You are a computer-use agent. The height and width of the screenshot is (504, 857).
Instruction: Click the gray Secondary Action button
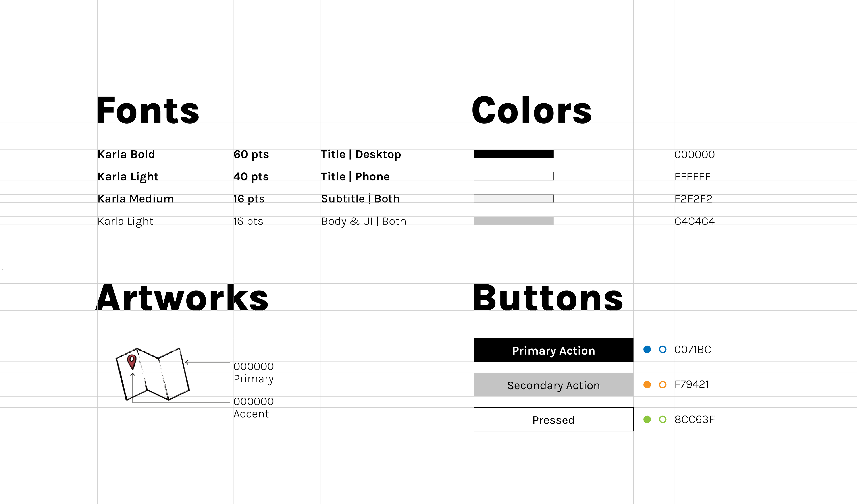(x=553, y=385)
